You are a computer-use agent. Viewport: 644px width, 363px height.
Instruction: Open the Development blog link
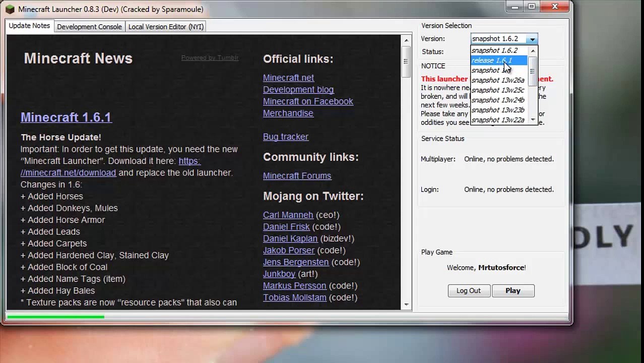pyautogui.click(x=298, y=90)
